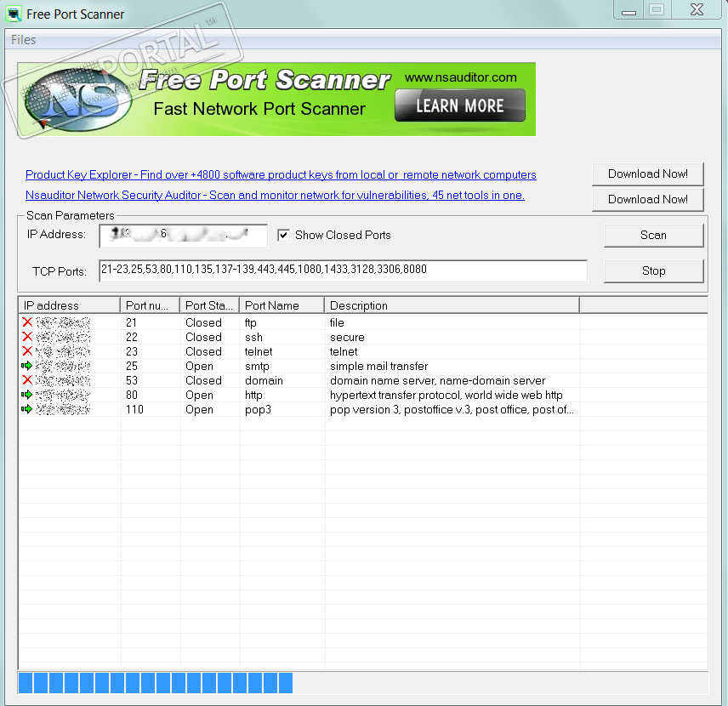Click the scan progress bar

pos(363,683)
